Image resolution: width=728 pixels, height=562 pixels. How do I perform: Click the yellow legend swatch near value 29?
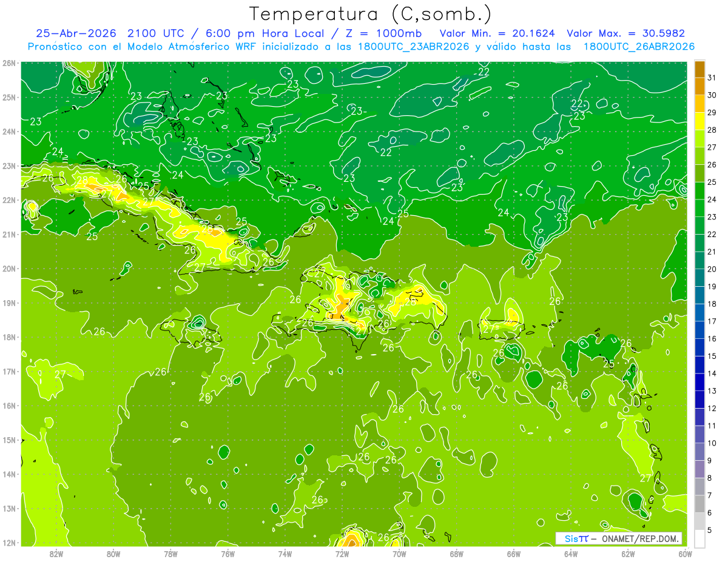[699, 121]
